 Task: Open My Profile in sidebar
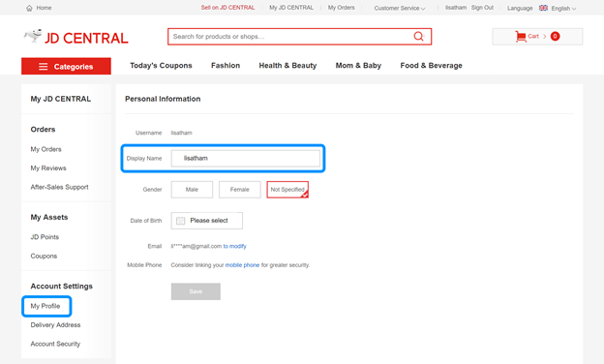coord(45,306)
